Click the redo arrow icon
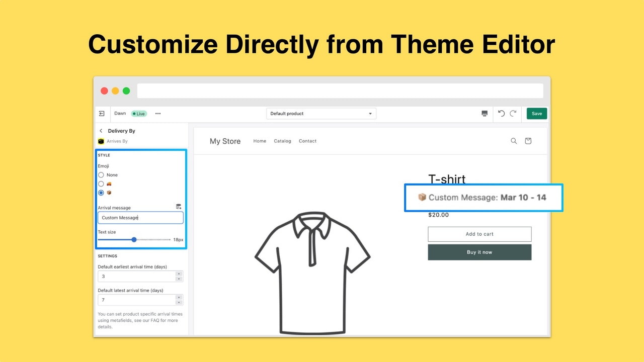The height and width of the screenshot is (362, 644). click(x=513, y=114)
